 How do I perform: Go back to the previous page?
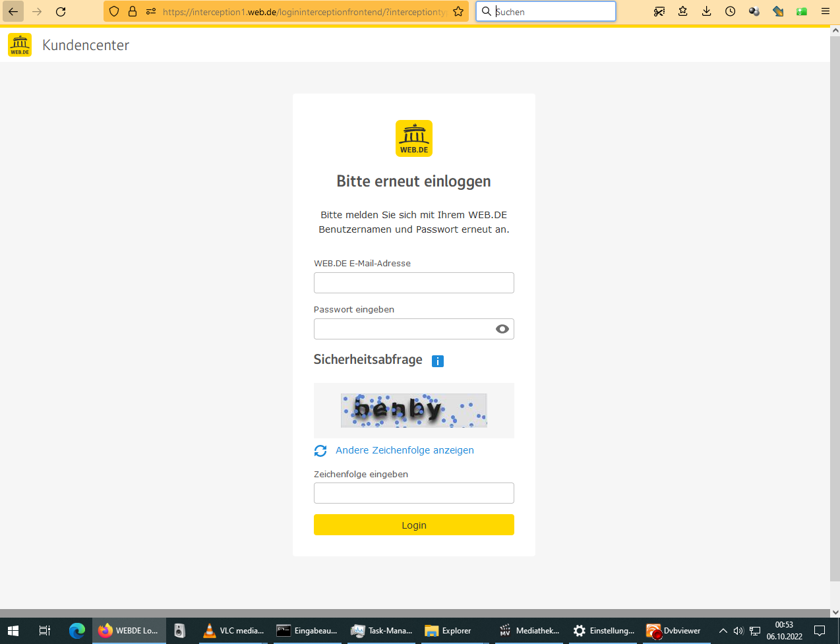[13, 11]
